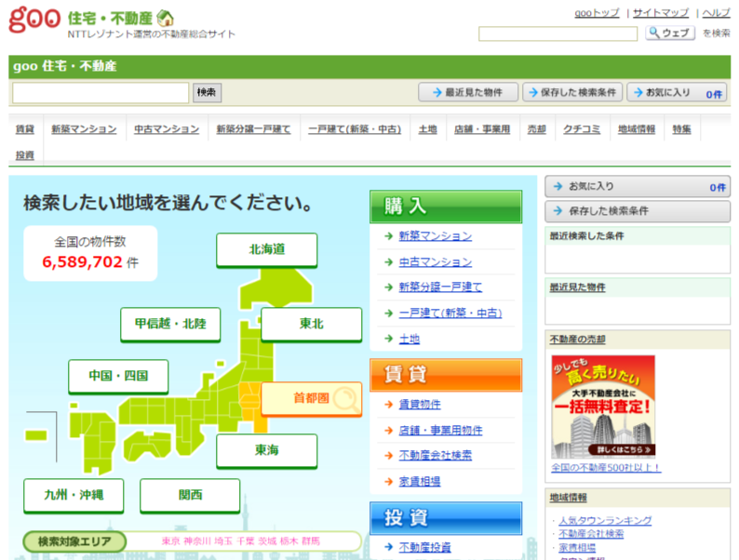Choose the 甲信越・北陸 region button
Image resolution: width=739 pixels, height=560 pixels.
[170, 324]
